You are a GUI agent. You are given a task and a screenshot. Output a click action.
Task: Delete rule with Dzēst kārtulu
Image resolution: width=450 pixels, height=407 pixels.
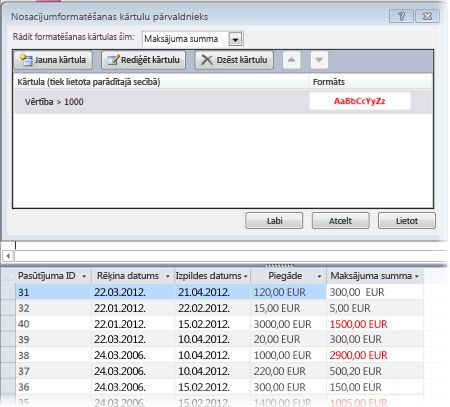point(234,60)
